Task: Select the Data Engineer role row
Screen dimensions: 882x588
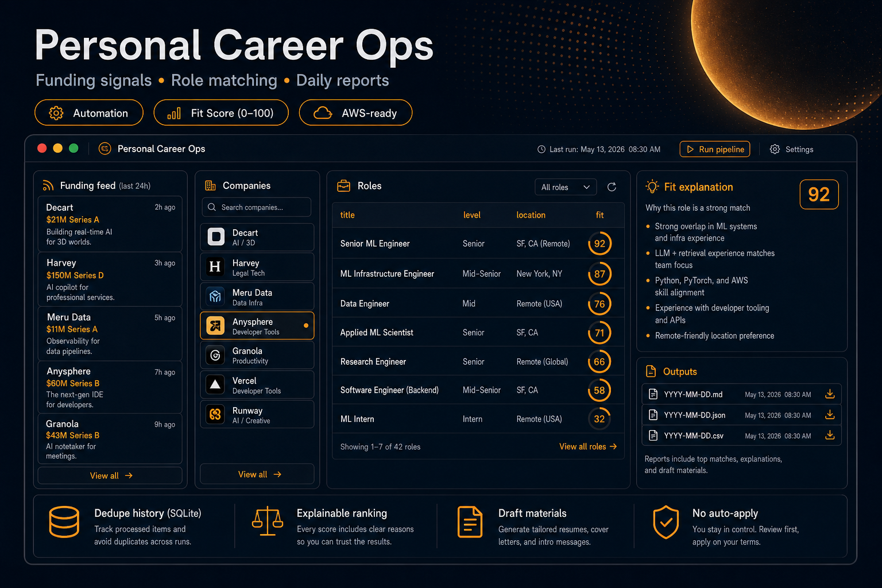Action: coord(478,303)
